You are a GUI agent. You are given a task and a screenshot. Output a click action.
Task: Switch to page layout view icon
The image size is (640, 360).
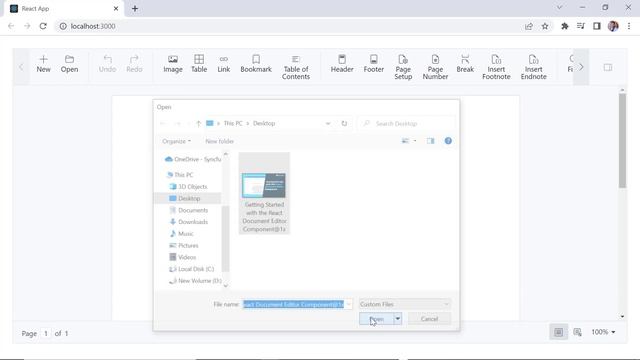tap(558, 332)
